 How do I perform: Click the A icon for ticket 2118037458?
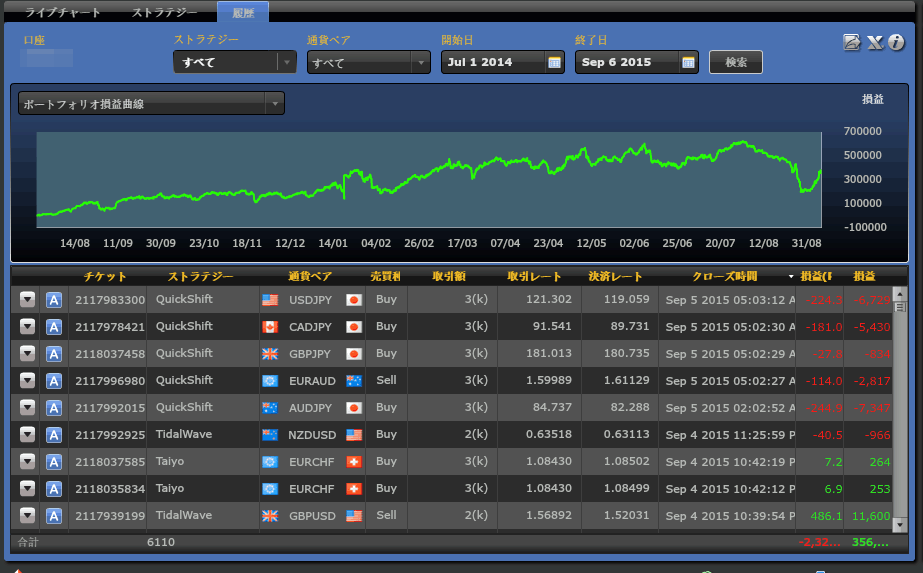54,354
